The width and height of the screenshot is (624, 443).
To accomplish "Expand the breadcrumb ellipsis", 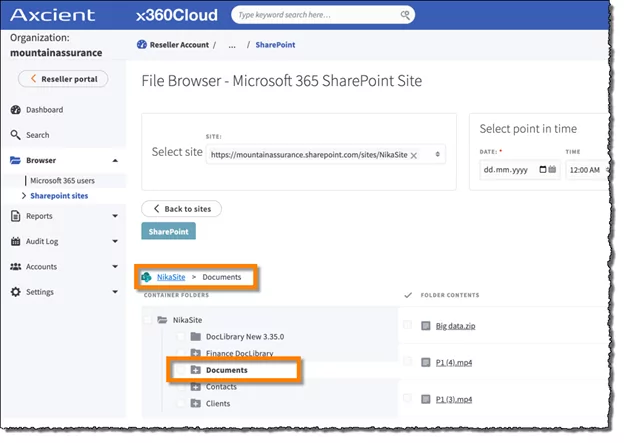I will [x=232, y=45].
